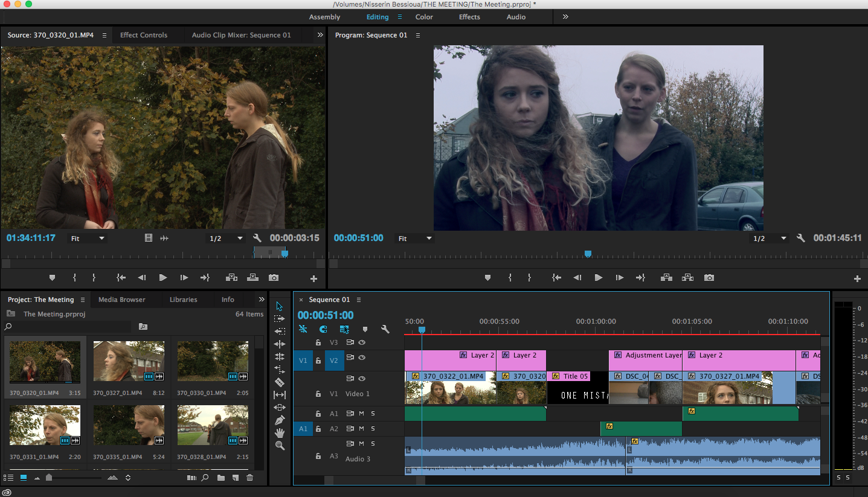Click Drag Audio Only waveform icon
The width and height of the screenshot is (868, 497).
tap(164, 239)
